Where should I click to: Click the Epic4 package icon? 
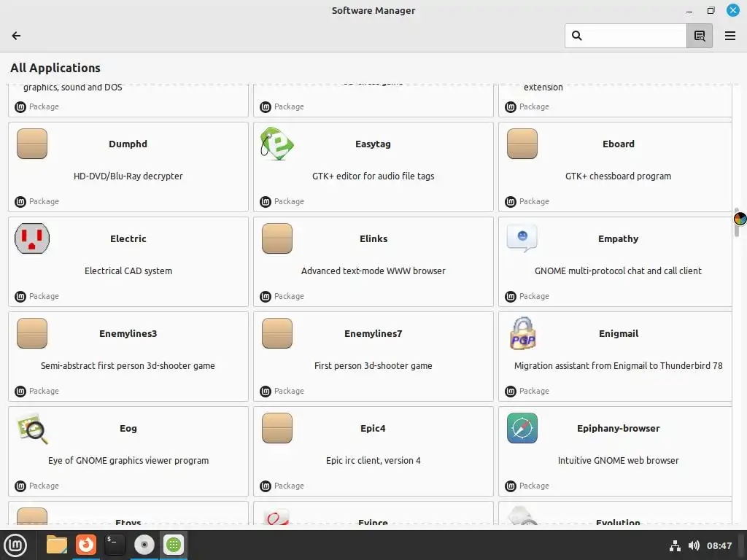click(277, 428)
